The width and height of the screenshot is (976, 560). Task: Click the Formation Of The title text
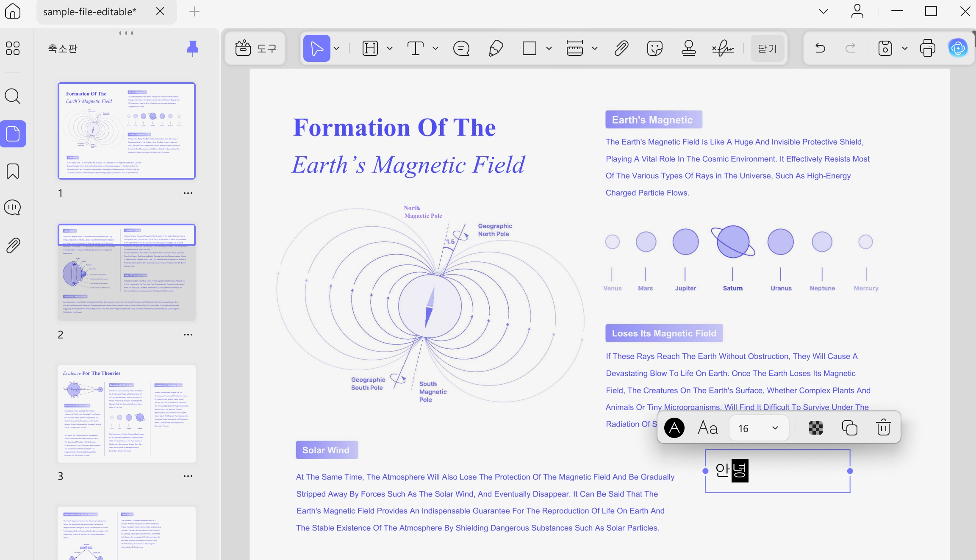tap(394, 128)
